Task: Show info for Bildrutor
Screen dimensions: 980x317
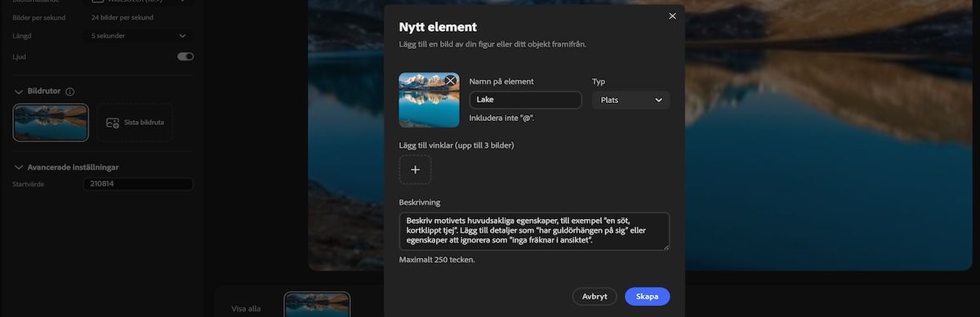Action: click(x=69, y=92)
